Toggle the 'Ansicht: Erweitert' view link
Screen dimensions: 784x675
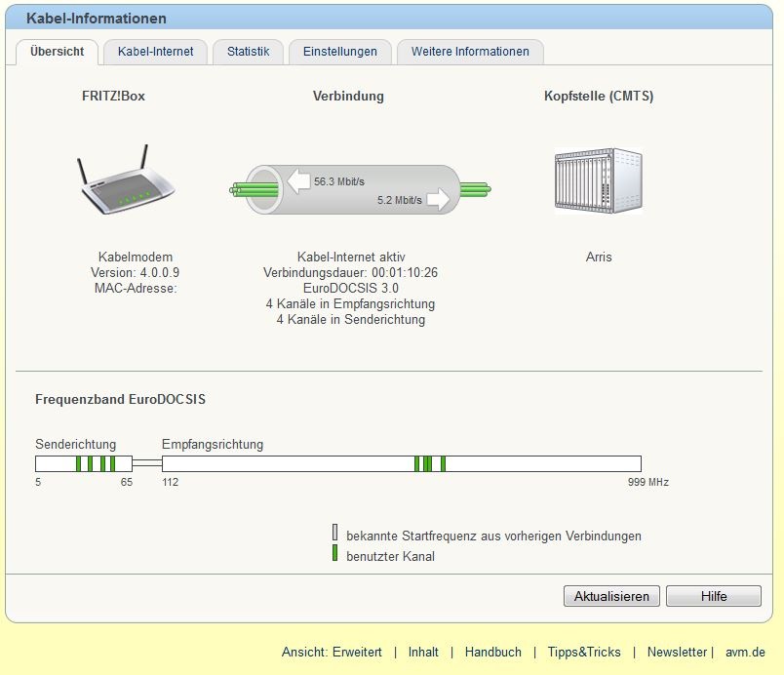pos(332,652)
